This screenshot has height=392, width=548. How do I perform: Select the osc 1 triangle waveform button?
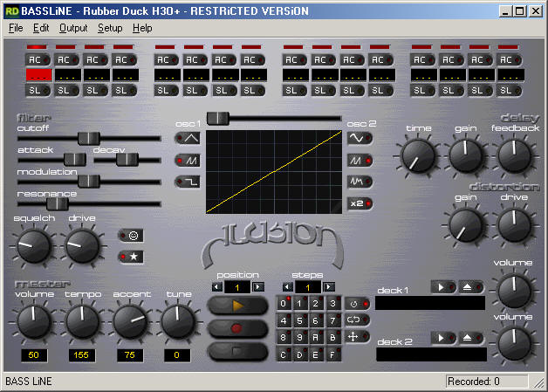tap(188, 138)
